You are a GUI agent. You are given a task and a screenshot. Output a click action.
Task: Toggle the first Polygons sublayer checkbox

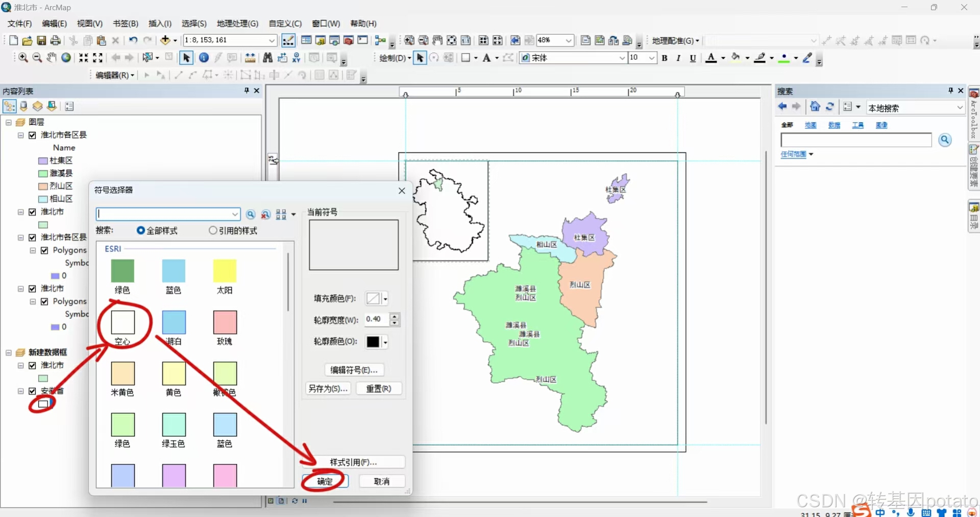pos(45,250)
